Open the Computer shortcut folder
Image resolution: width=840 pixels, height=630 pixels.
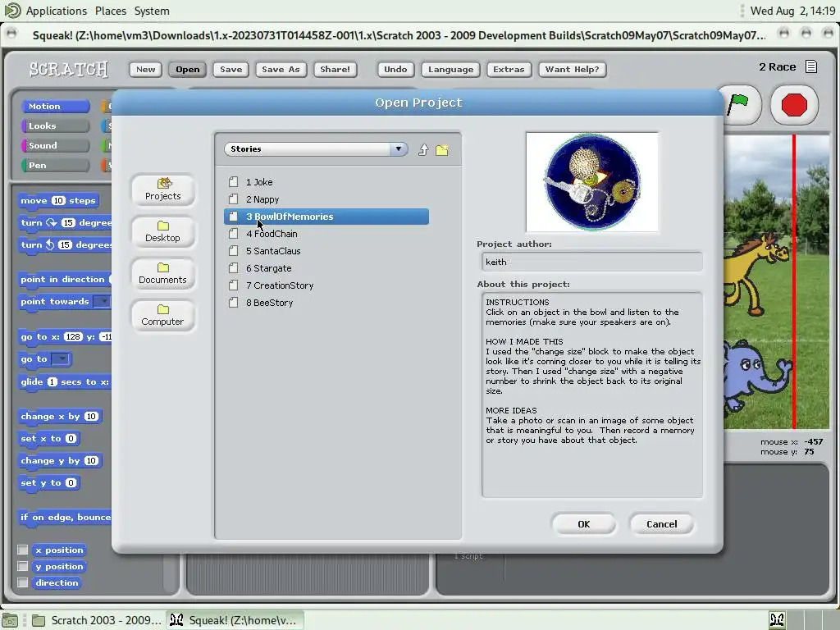coord(163,315)
